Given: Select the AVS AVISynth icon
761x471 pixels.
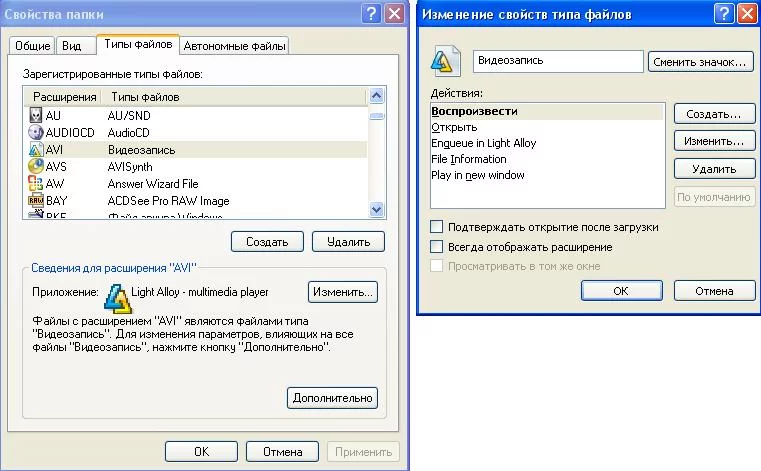Looking at the screenshot, I should pos(35,166).
